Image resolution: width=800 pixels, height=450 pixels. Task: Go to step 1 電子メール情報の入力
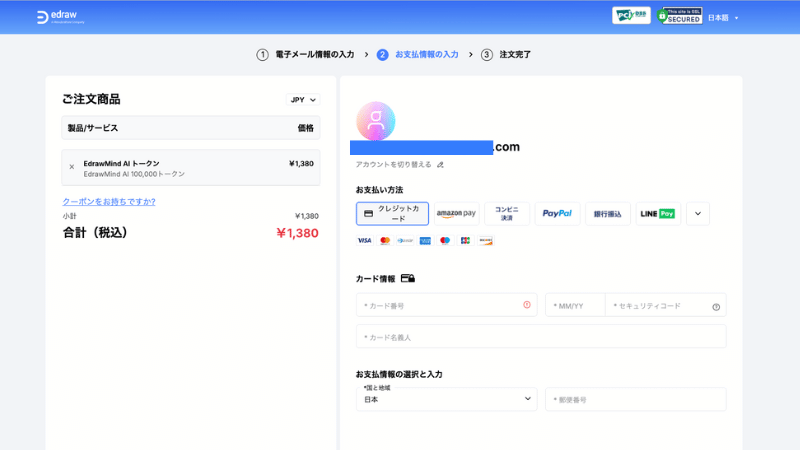305,55
